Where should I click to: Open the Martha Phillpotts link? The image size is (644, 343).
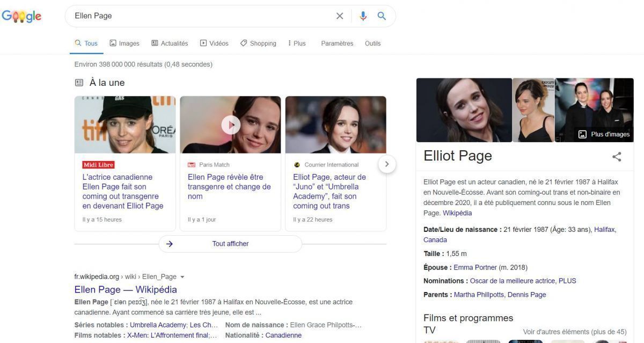[479, 295]
